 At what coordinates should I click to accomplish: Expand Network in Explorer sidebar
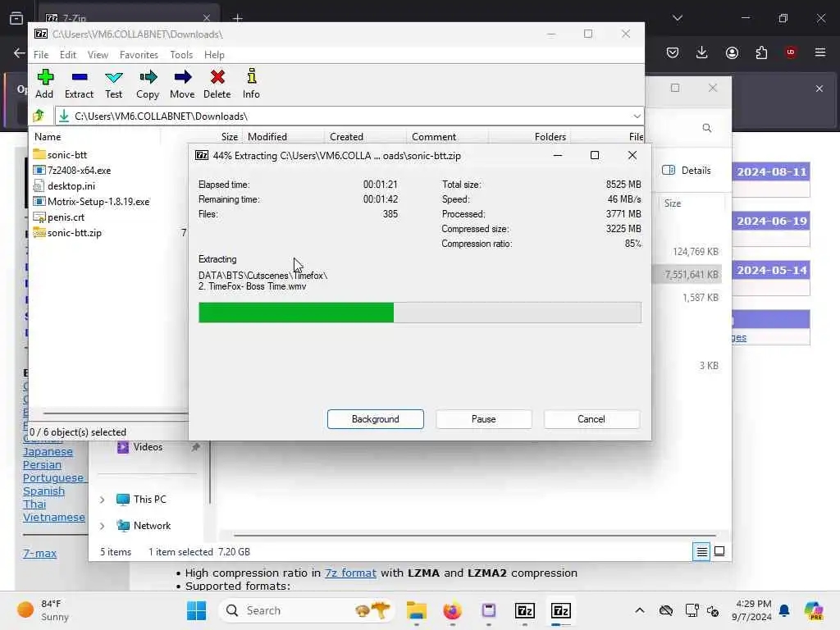coord(103,526)
